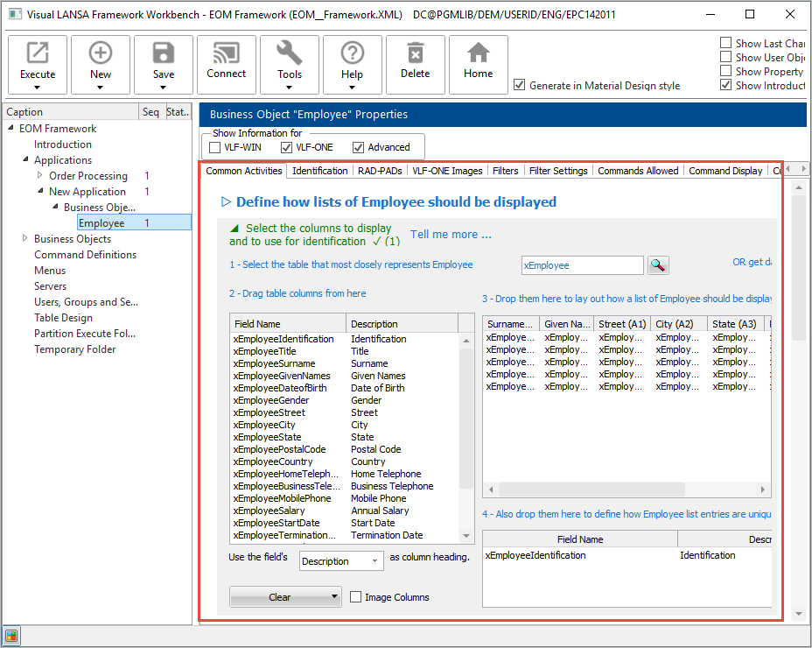Disable Show Introduction checkbox
This screenshot has height=648, width=812.
click(x=726, y=85)
